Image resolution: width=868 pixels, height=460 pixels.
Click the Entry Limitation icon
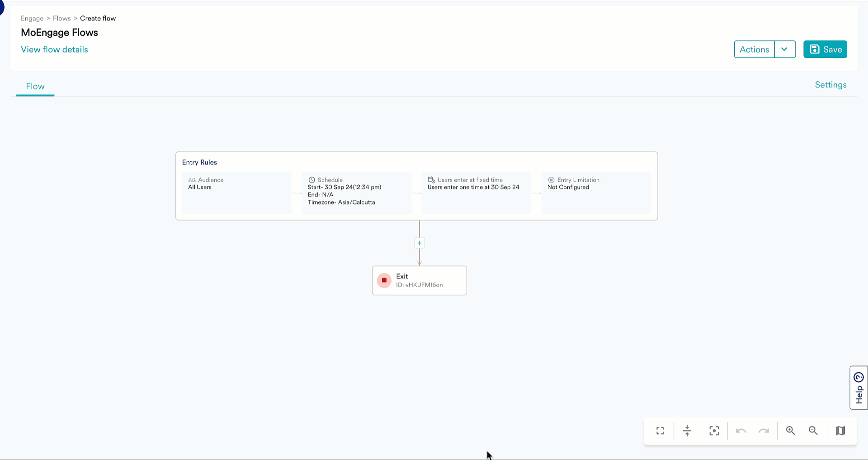(551, 180)
